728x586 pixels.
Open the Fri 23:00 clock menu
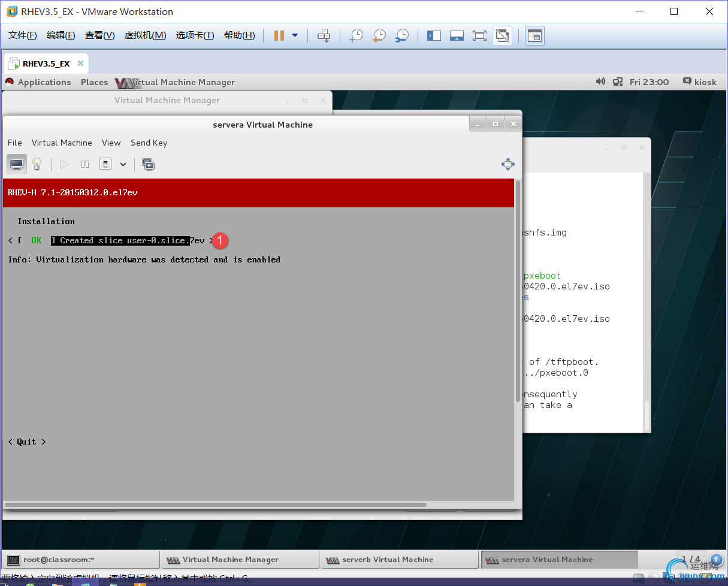650,82
